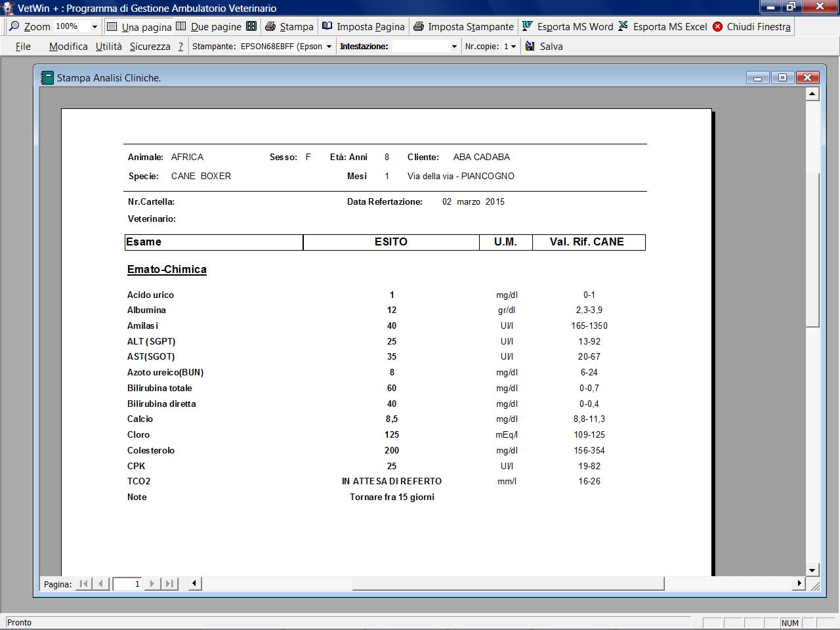
Task: Click the date 02 marzo 2015
Action: click(x=473, y=201)
